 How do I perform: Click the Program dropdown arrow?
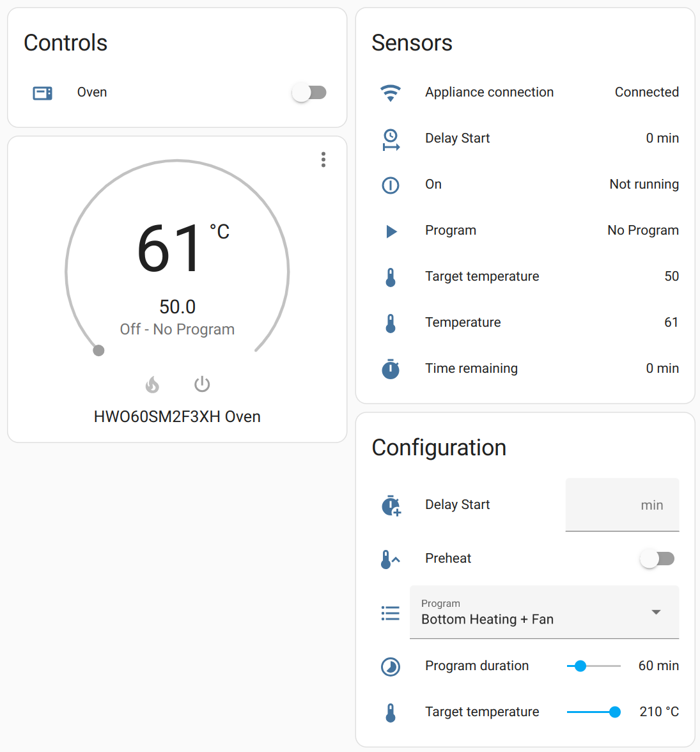[656, 612]
